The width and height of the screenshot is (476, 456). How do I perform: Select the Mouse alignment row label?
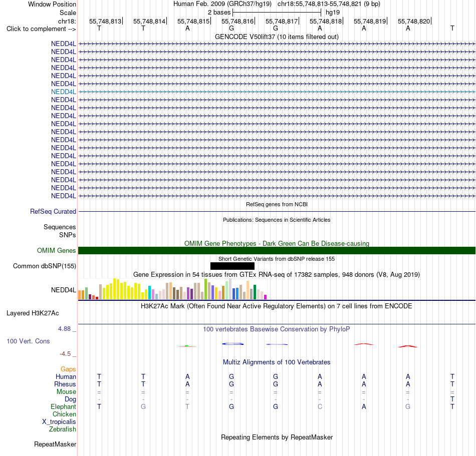pos(66,392)
